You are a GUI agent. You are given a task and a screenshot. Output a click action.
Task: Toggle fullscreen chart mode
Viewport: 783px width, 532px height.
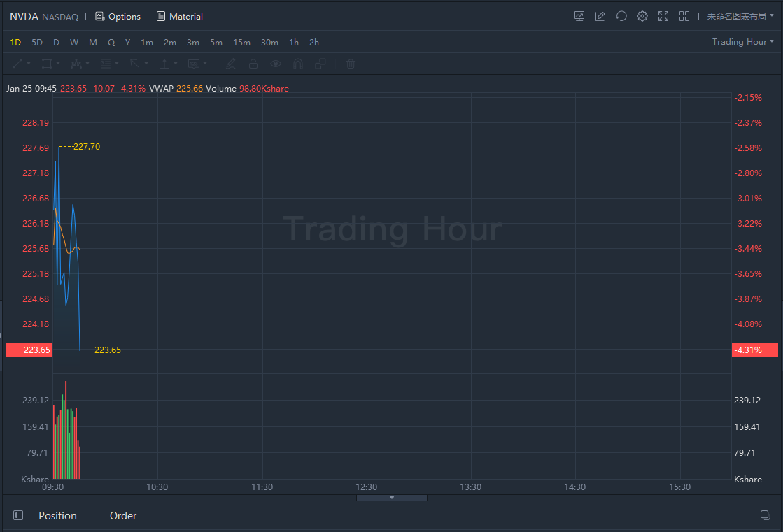(663, 17)
